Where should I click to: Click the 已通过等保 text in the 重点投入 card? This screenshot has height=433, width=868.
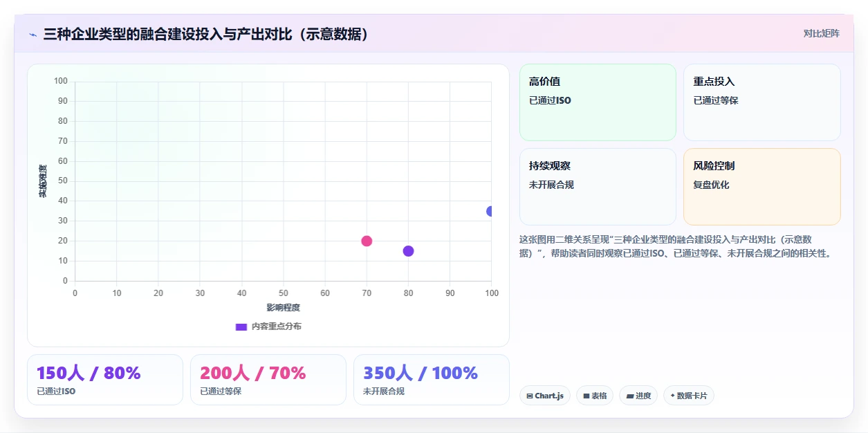click(x=716, y=100)
